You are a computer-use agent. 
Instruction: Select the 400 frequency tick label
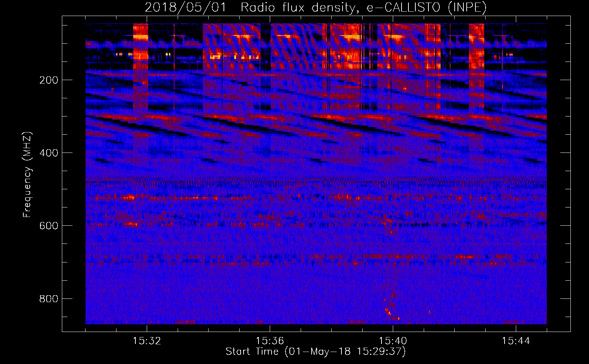click(x=49, y=153)
